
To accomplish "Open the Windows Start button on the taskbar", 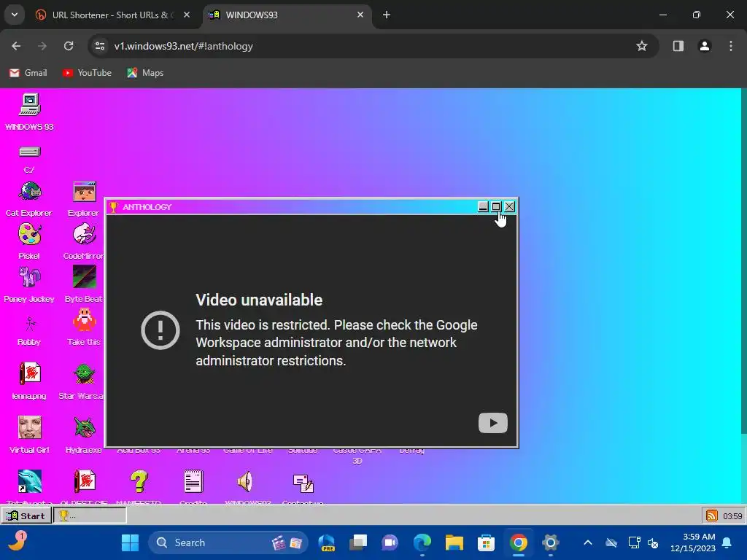I will tap(130, 542).
